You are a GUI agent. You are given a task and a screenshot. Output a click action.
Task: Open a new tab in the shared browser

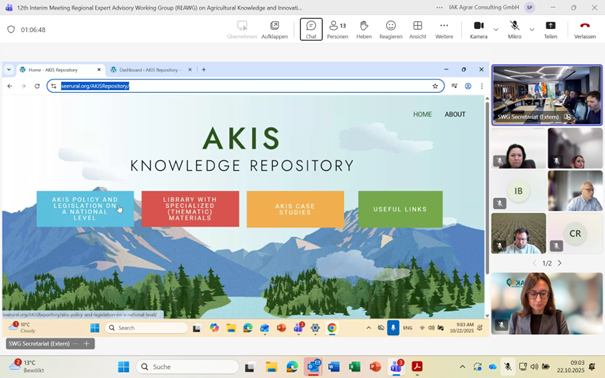pyautogui.click(x=204, y=70)
